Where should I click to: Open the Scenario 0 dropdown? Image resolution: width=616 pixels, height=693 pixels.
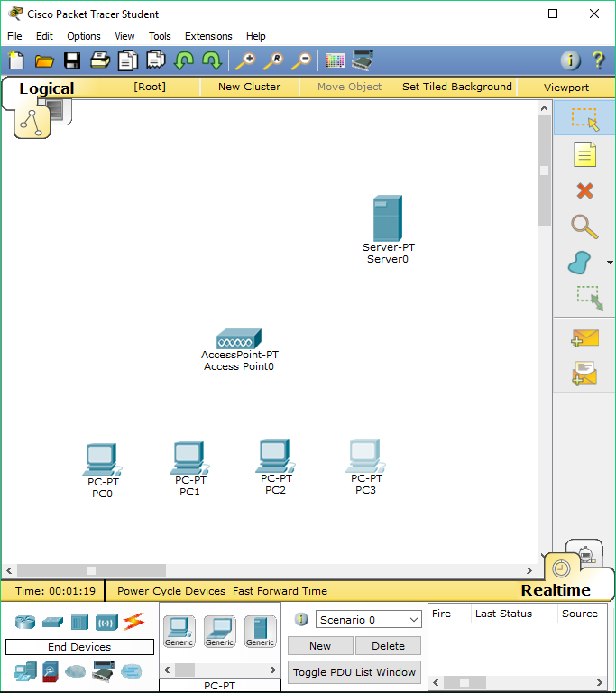369,620
